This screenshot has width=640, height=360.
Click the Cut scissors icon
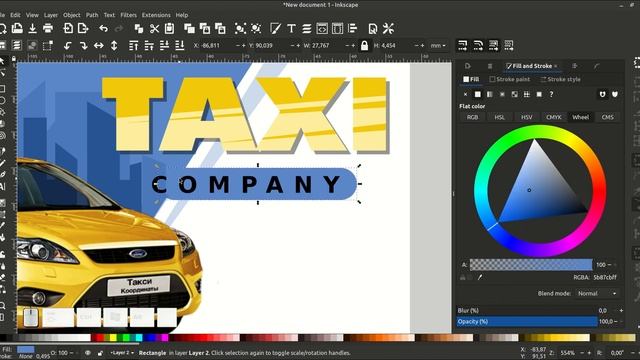(154, 28)
